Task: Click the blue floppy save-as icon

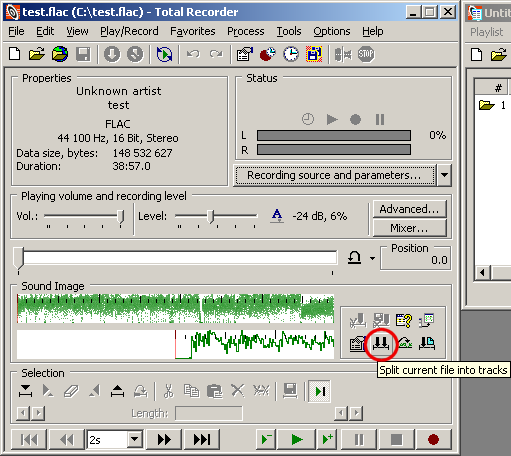Action: coord(314,54)
